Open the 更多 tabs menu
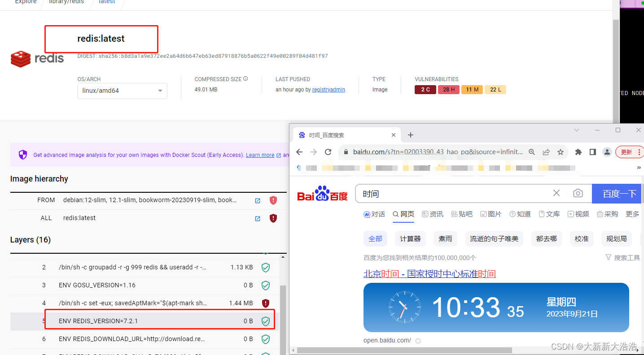 coord(632,214)
